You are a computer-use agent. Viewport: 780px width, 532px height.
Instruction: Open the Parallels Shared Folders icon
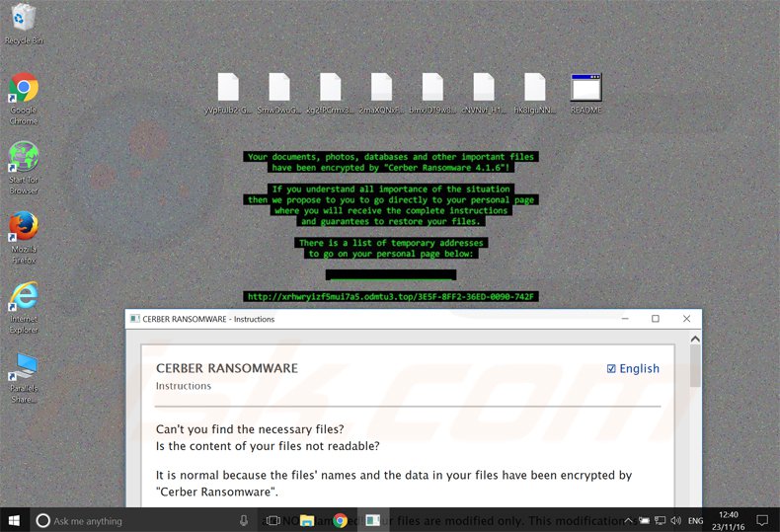point(23,366)
